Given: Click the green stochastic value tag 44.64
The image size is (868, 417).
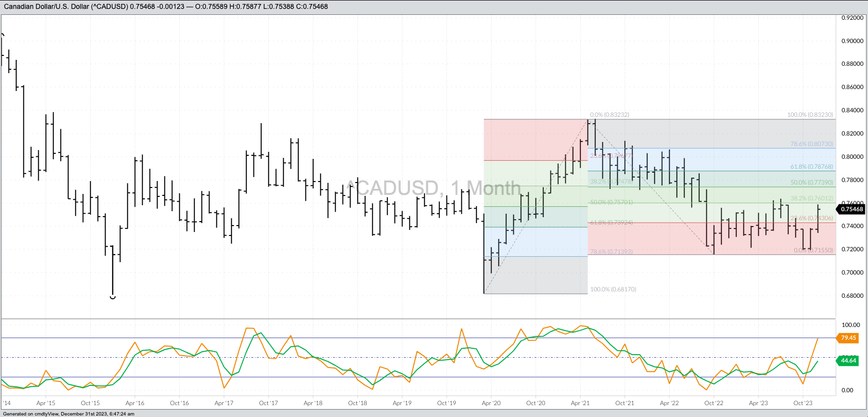Looking at the screenshot, I should pos(848,361).
